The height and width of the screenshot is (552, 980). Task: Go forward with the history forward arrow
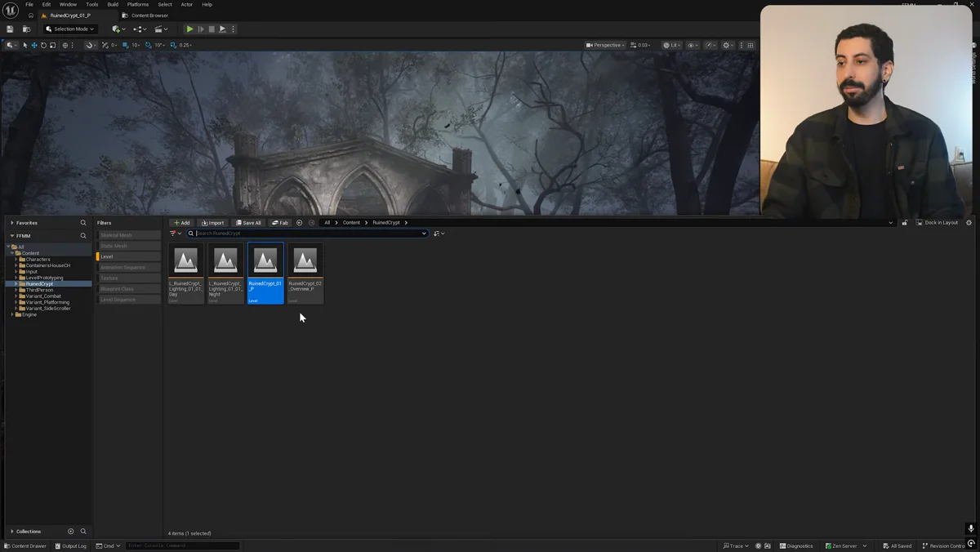pos(311,222)
